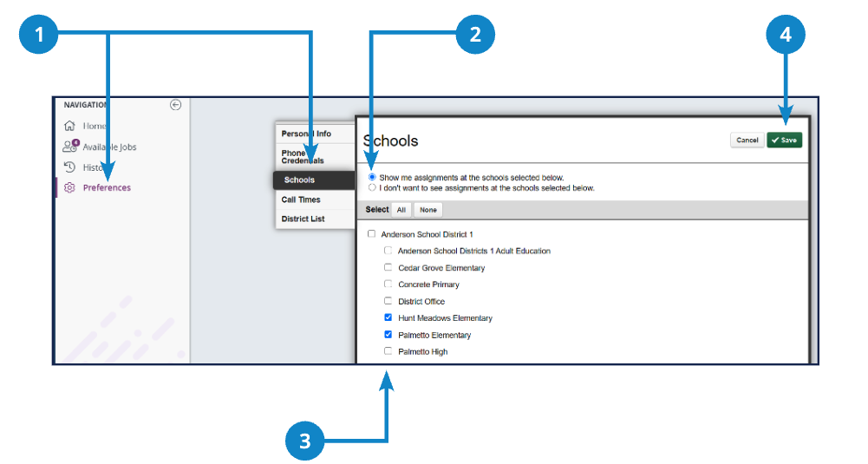Uncheck Palmetto Elementary checkbox

tap(388, 335)
